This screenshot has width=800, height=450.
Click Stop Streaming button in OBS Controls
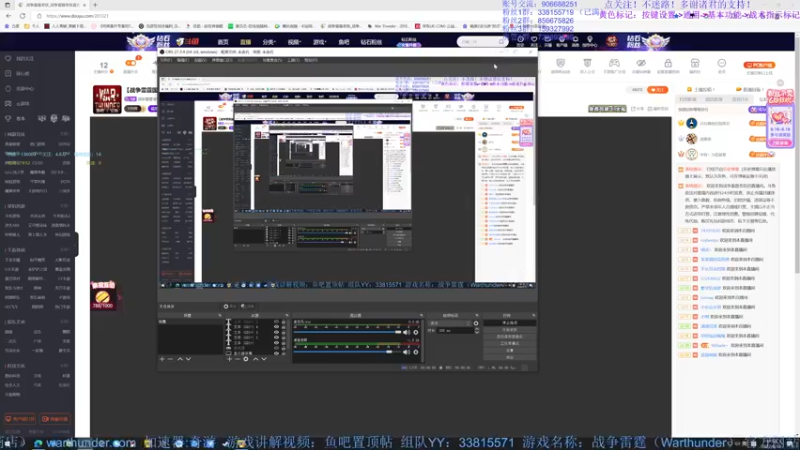click(510, 323)
